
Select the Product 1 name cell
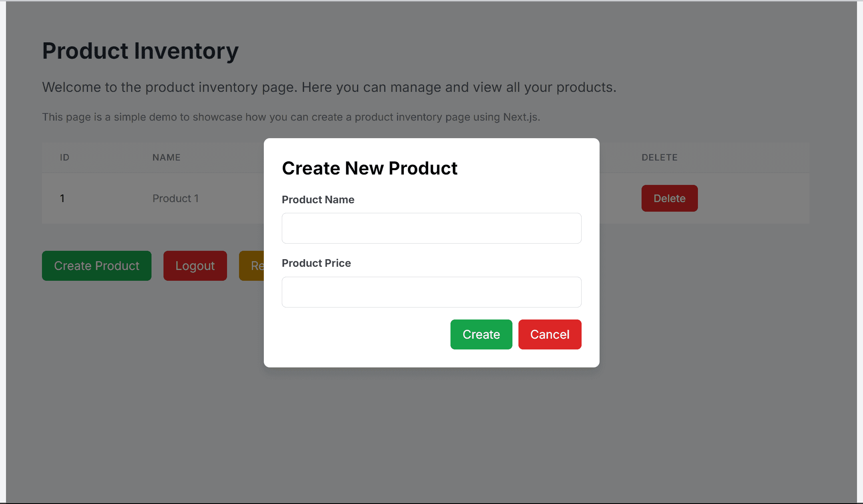tap(175, 198)
